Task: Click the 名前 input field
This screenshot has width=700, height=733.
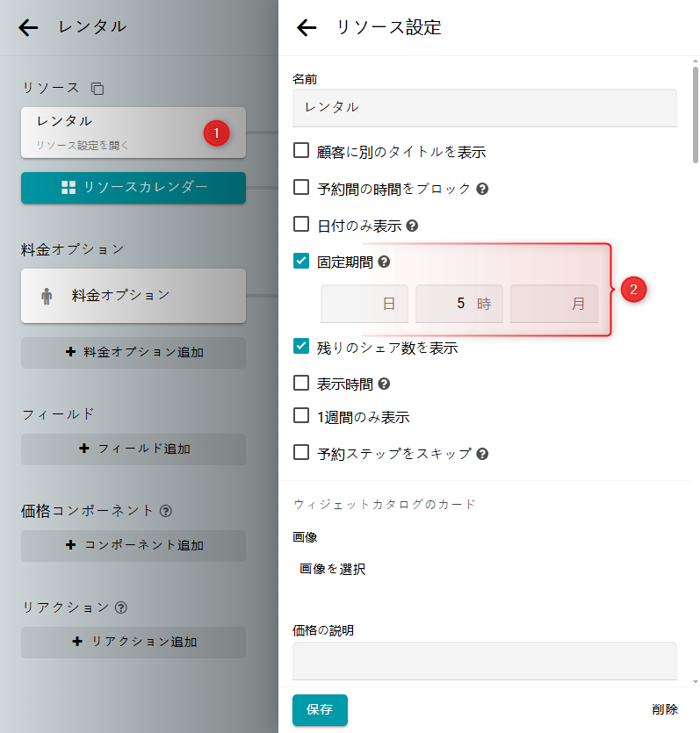Action: pos(484,108)
